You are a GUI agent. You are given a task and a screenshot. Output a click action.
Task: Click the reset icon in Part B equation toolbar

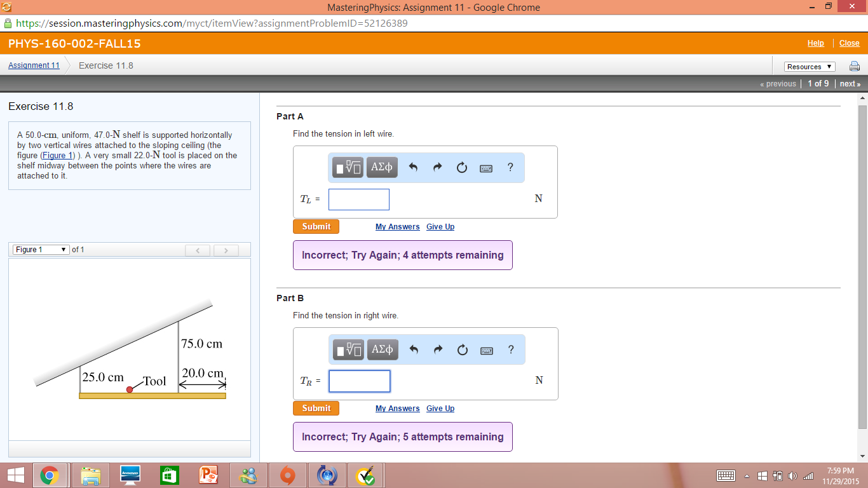[x=462, y=349]
